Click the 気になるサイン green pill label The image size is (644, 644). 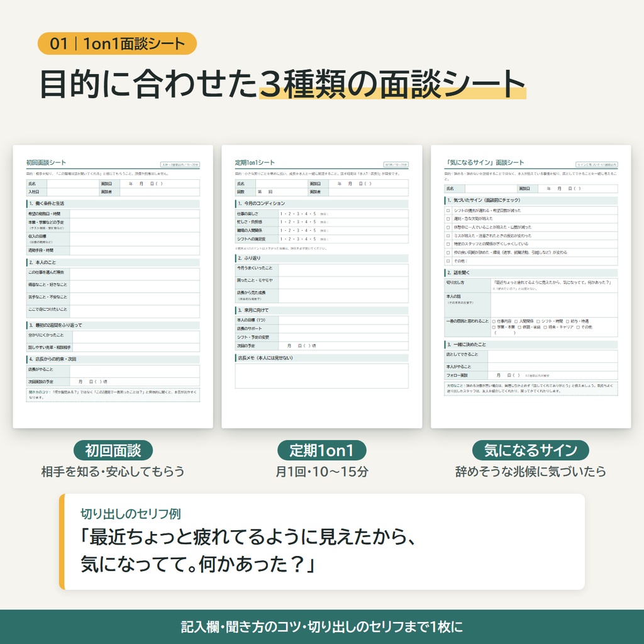click(531, 450)
